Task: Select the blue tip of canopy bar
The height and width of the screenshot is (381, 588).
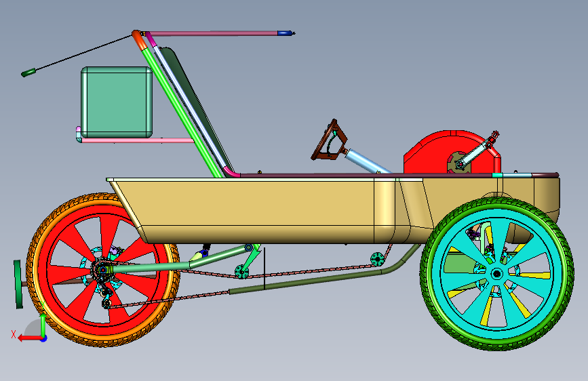Action: click(285, 33)
